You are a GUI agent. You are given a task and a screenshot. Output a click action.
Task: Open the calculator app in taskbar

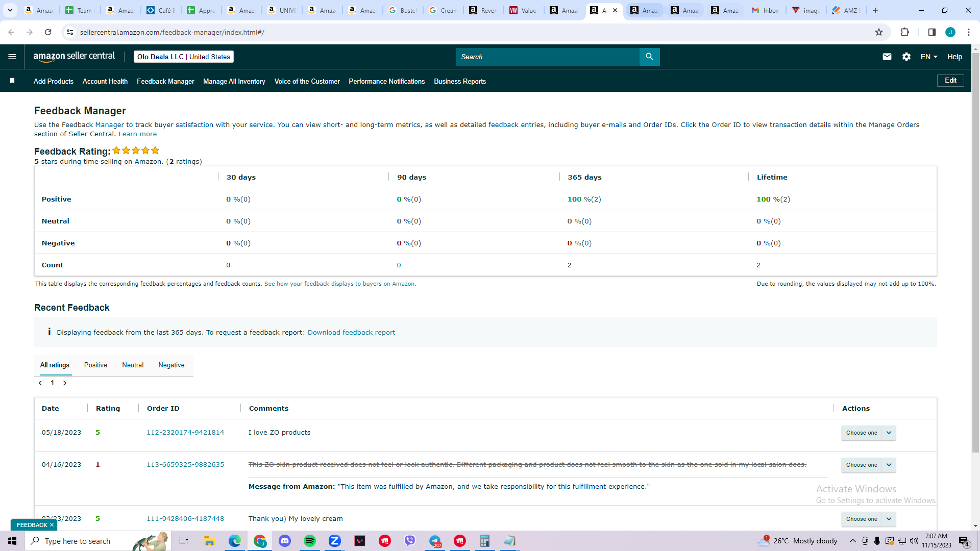pyautogui.click(x=484, y=541)
